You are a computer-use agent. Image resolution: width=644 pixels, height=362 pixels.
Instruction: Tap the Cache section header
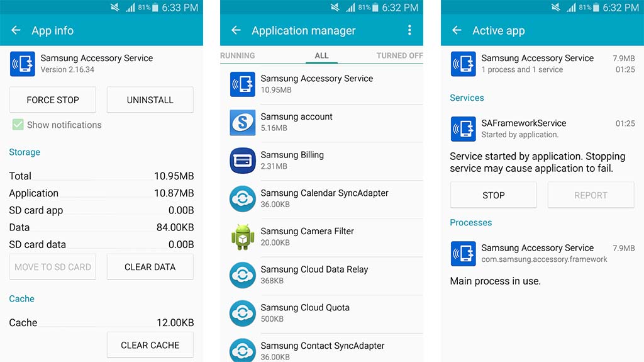tap(22, 298)
